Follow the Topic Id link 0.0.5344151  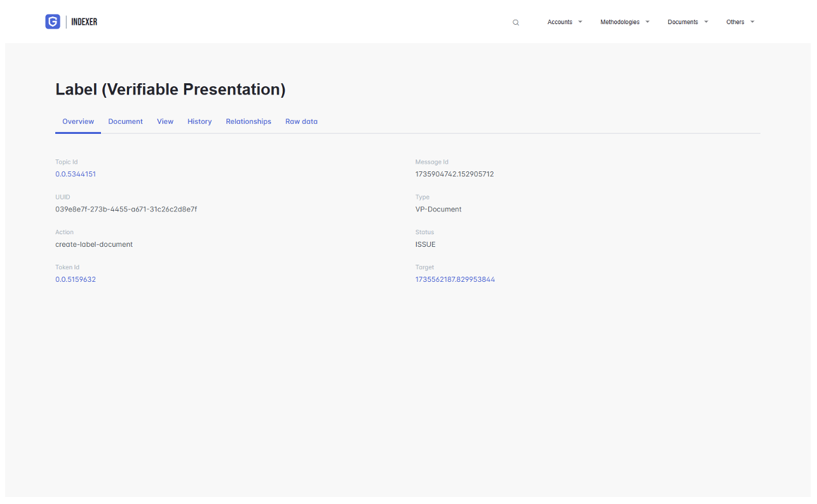pyautogui.click(x=76, y=174)
